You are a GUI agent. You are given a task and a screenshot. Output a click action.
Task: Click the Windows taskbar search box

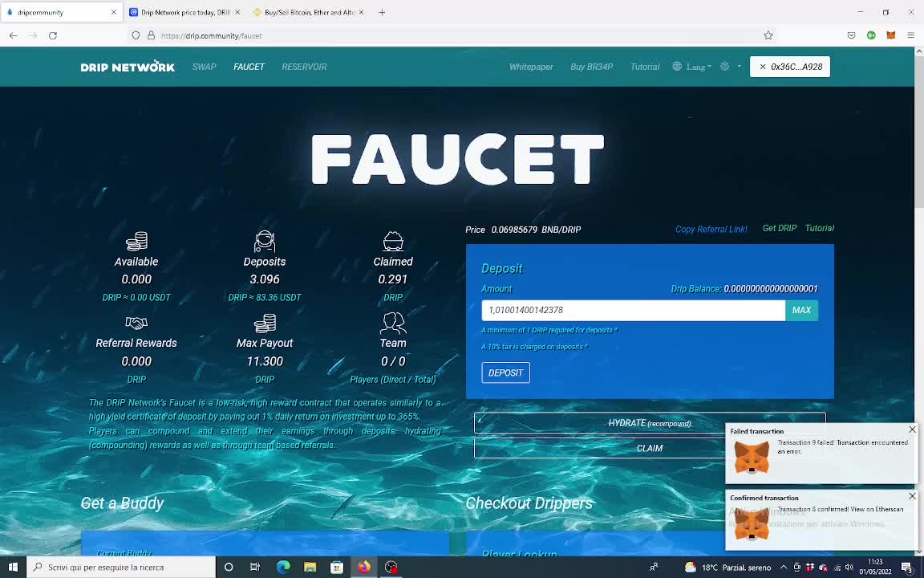coord(121,567)
